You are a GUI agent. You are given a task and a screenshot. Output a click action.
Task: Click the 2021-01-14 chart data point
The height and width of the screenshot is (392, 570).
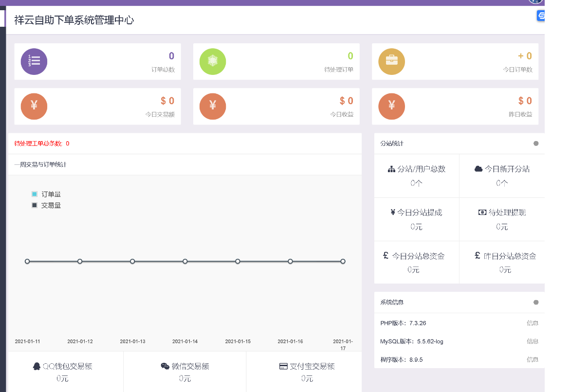click(185, 261)
